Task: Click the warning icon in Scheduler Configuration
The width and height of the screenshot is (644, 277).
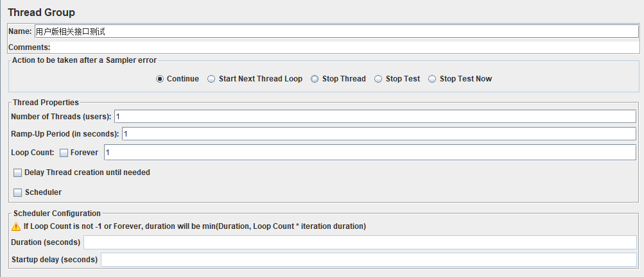Action: (x=16, y=226)
